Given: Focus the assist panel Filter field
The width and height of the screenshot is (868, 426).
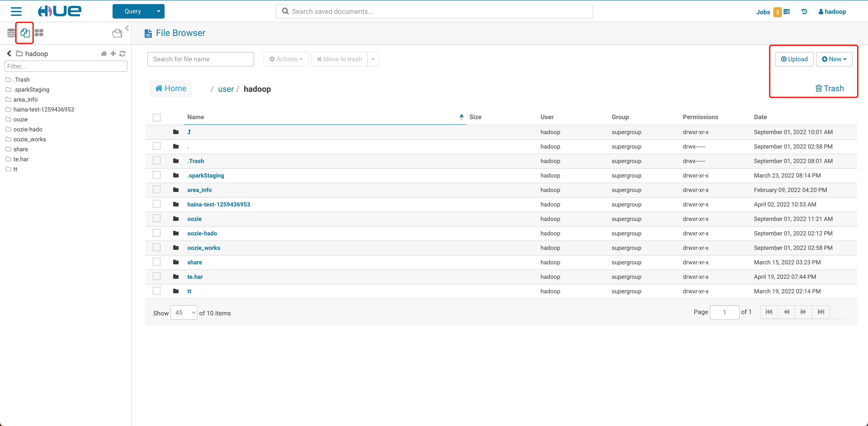Looking at the screenshot, I should tap(66, 66).
